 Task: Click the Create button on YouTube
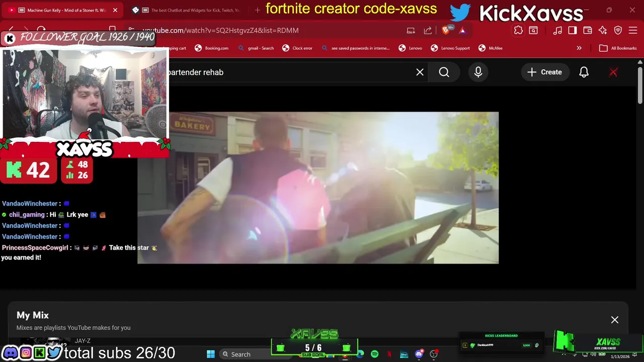tap(544, 72)
